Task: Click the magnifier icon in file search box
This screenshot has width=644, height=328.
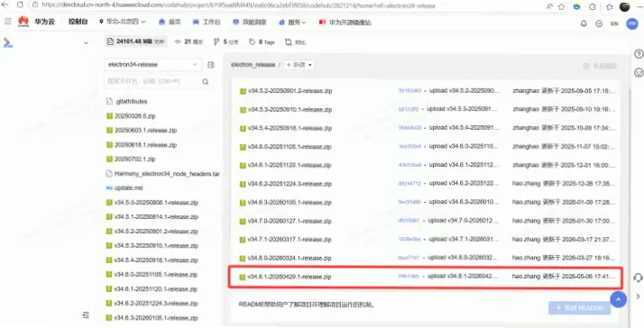Action: coord(206,82)
